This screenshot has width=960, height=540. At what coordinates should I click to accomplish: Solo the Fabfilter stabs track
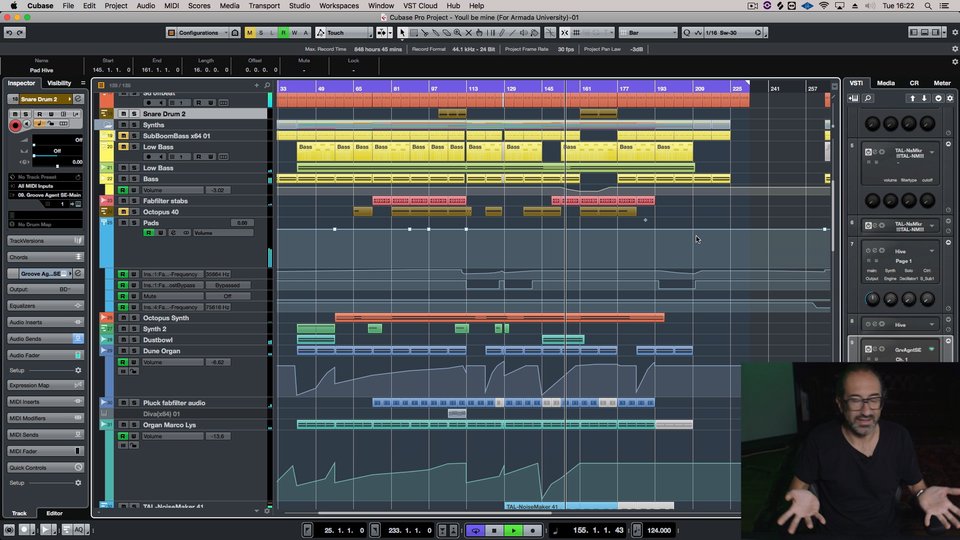point(133,201)
